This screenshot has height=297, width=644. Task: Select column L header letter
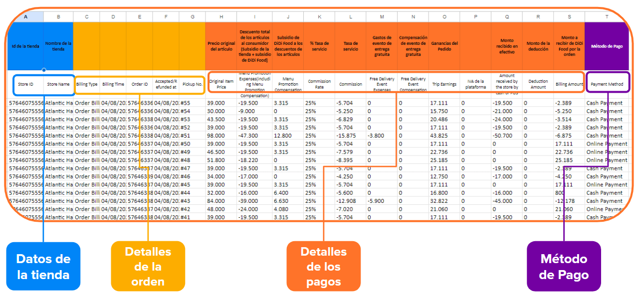click(x=350, y=17)
